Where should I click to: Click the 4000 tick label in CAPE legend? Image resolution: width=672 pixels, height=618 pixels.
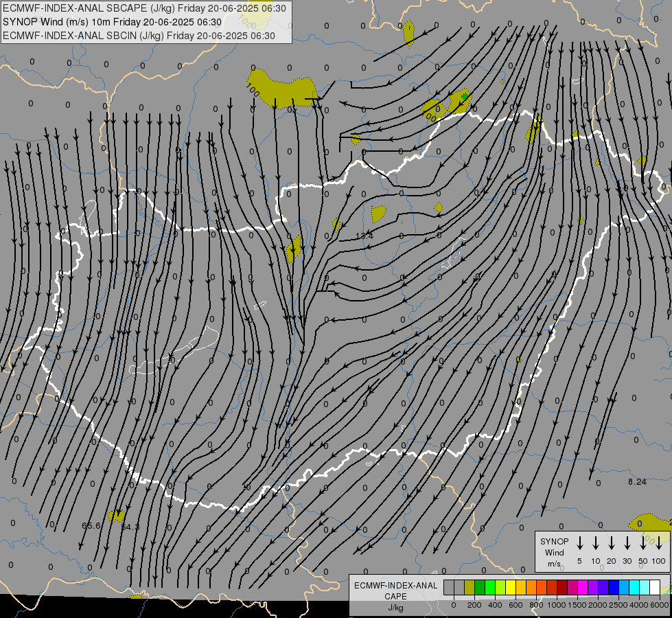coord(638,605)
